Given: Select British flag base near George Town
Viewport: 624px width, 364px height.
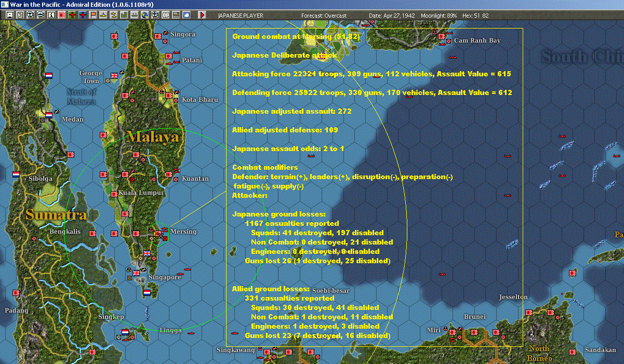Looking at the screenshot, I should [x=115, y=76].
